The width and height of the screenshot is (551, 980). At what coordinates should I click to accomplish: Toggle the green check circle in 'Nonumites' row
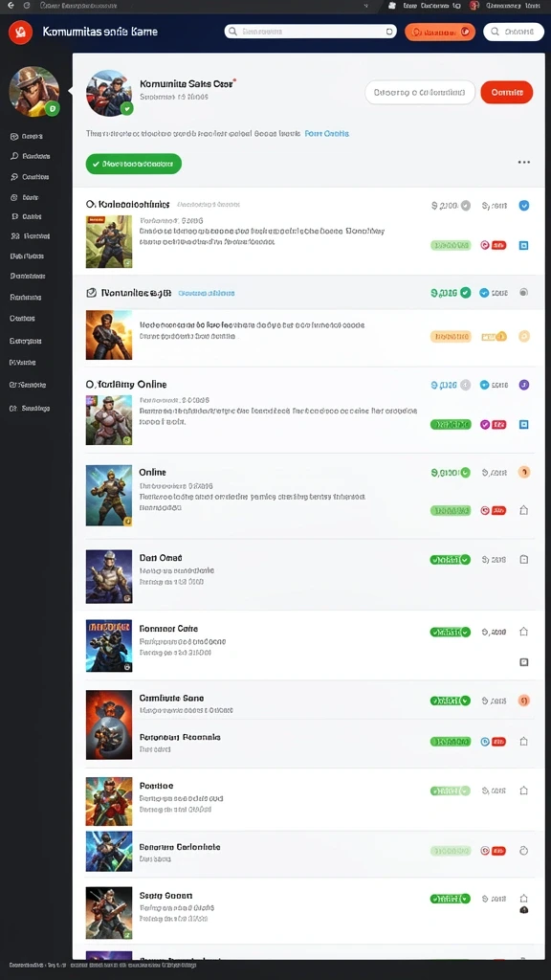coord(466,292)
